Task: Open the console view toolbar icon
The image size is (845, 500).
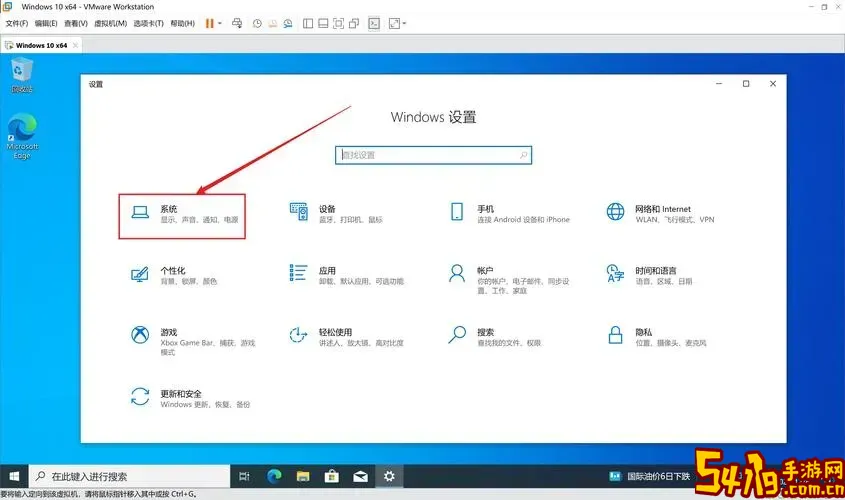Action: (374, 24)
